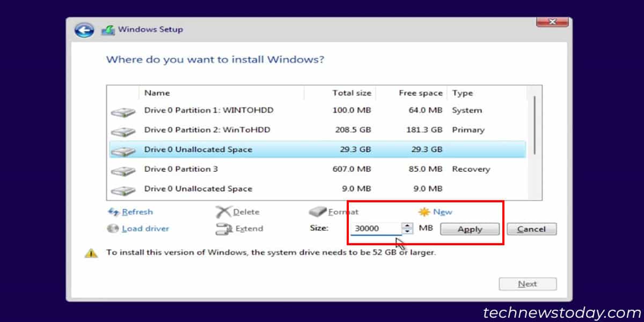Image resolution: width=644 pixels, height=322 pixels.
Task: Sort by the Type column header
Action: [463, 93]
